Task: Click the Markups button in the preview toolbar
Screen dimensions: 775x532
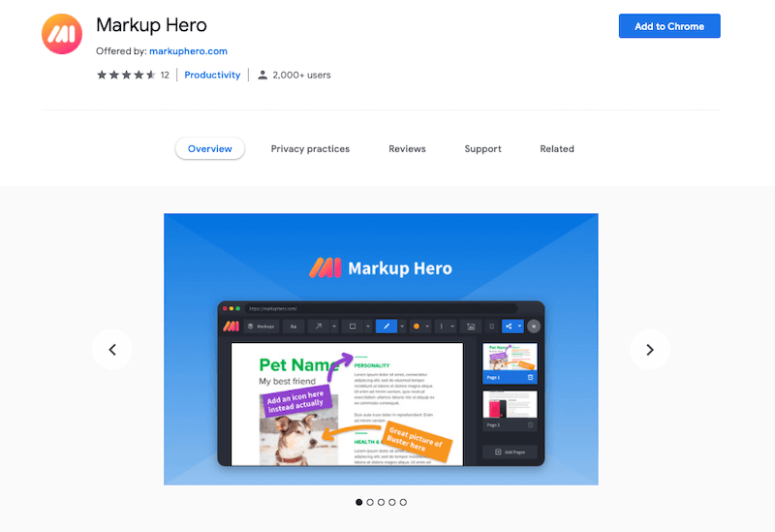Action: click(261, 327)
